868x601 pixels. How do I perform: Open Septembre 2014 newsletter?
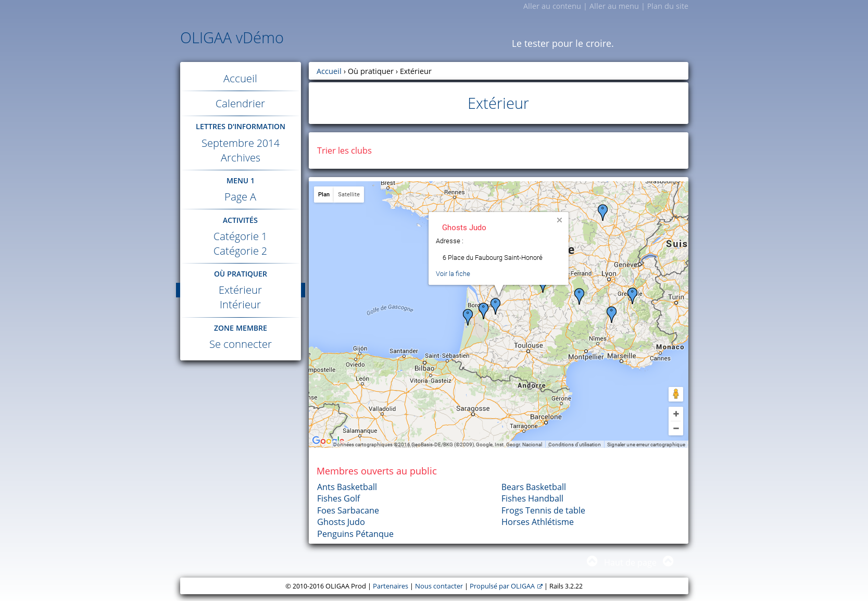coord(241,143)
